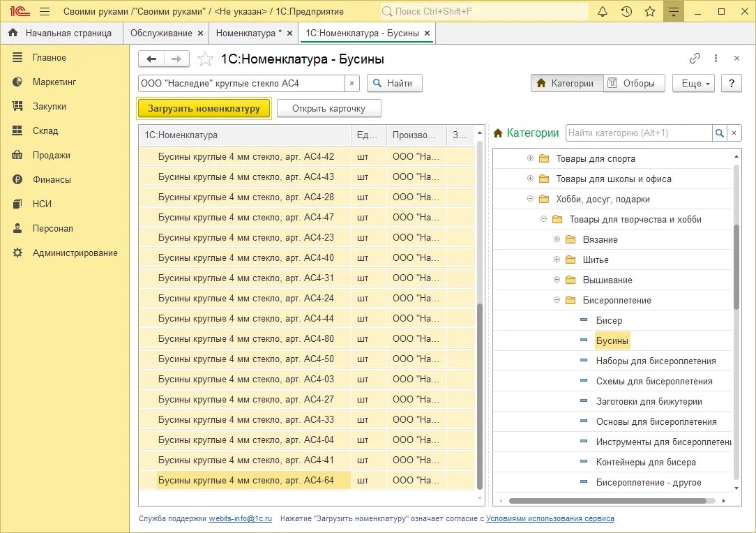Click the Home icon on Начальная страница tab
The width and height of the screenshot is (756, 533).
pos(13,33)
